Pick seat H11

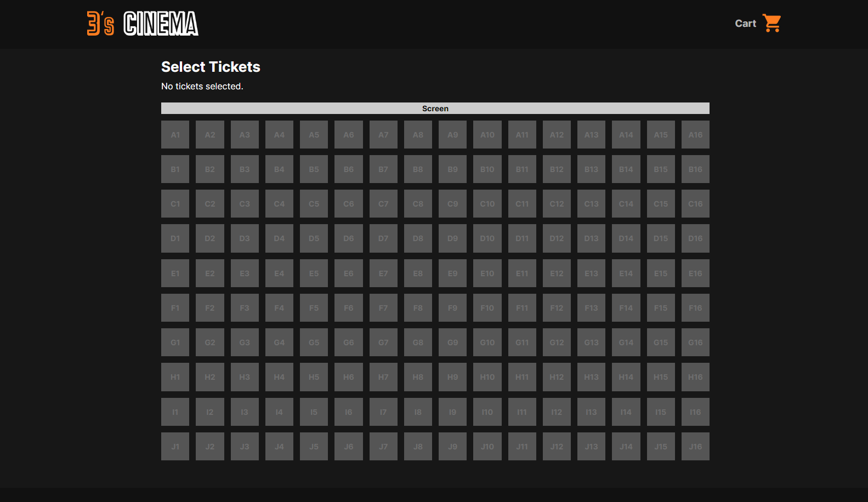tap(522, 377)
